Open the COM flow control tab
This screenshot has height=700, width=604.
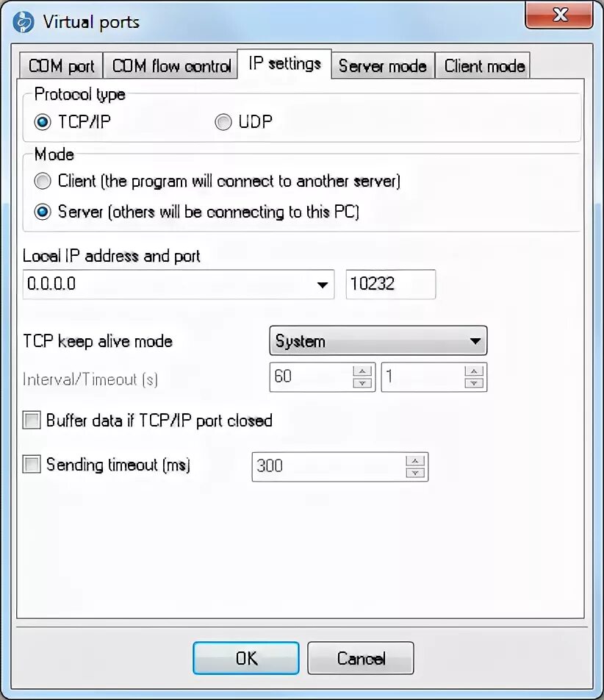(x=171, y=65)
